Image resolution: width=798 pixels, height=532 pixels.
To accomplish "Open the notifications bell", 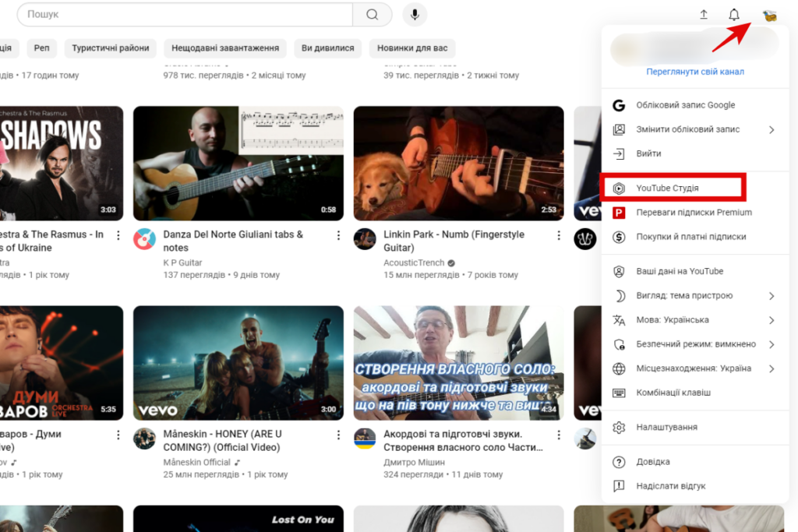I will coord(733,14).
